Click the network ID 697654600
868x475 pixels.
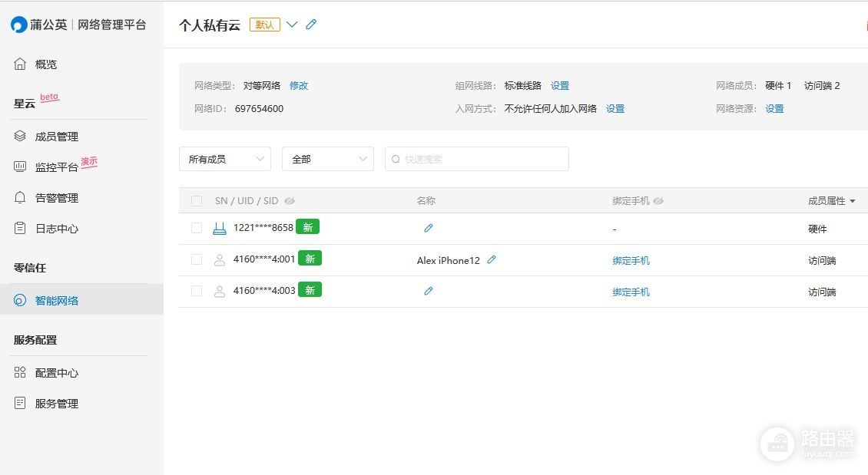(x=259, y=108)
